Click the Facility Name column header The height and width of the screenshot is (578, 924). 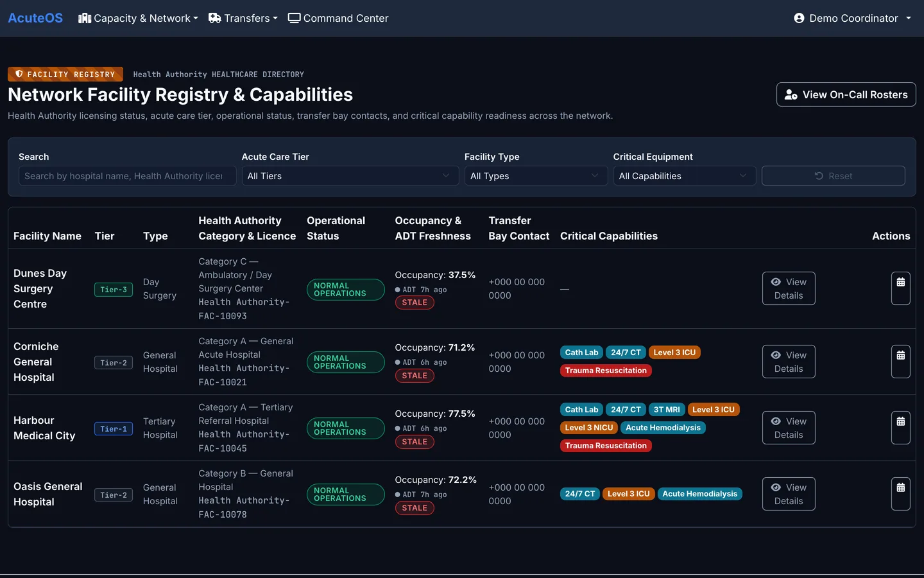pyautogui.click(x=47, y=236)
